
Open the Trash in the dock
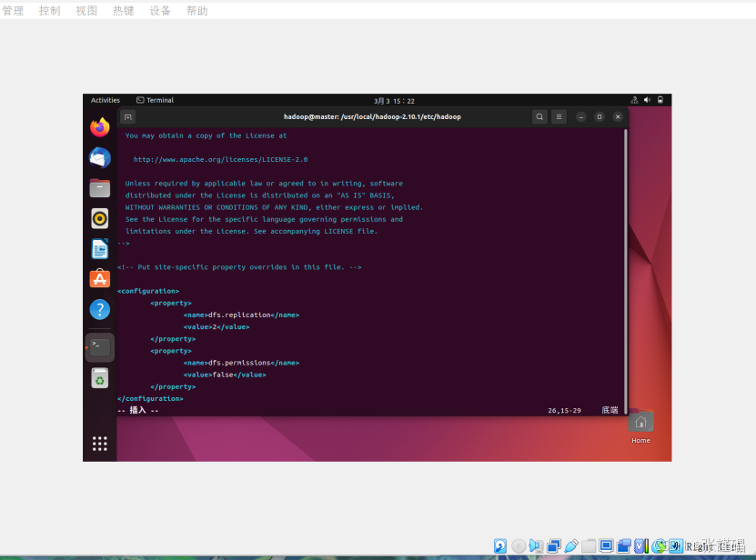[x=100, y=378]
